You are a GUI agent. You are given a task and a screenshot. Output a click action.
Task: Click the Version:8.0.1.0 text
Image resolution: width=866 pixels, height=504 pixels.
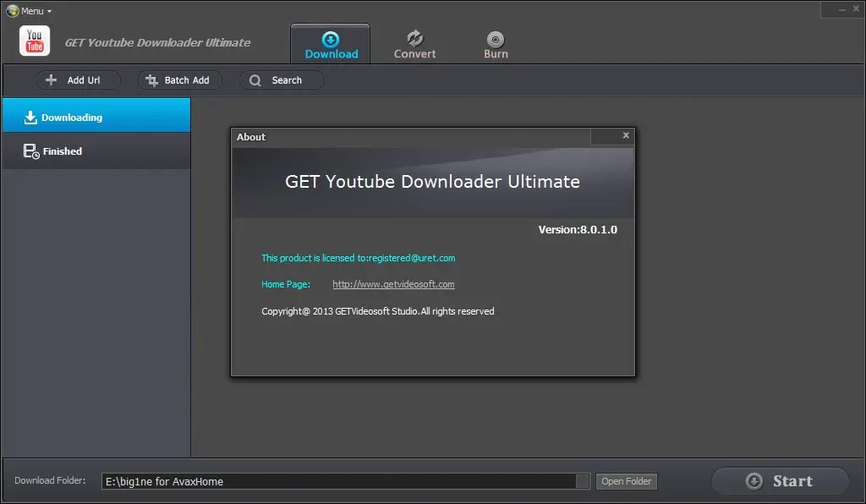[578, 230]
